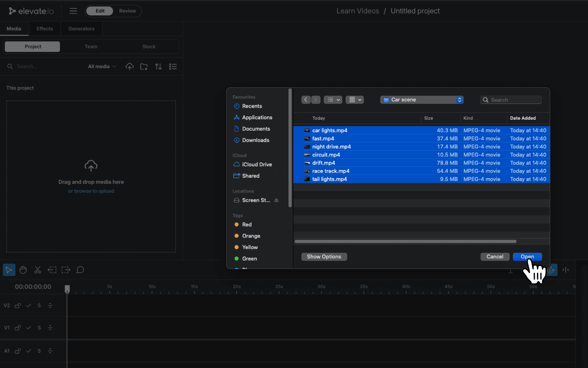Toggle solo S on track V2

point(39,305)
